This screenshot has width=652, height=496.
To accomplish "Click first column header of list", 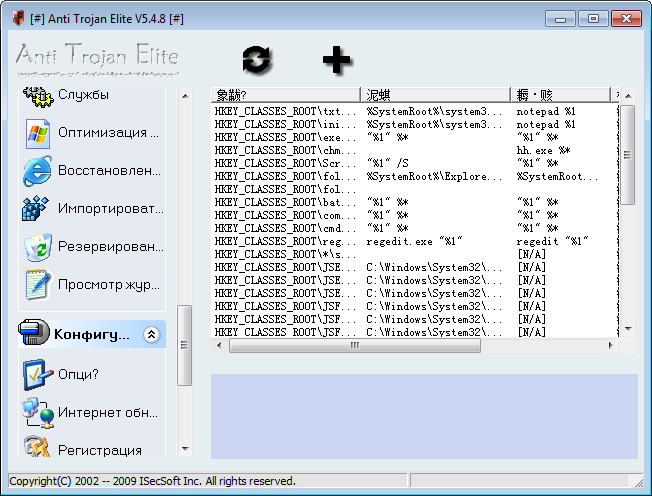I will point(285,95).
